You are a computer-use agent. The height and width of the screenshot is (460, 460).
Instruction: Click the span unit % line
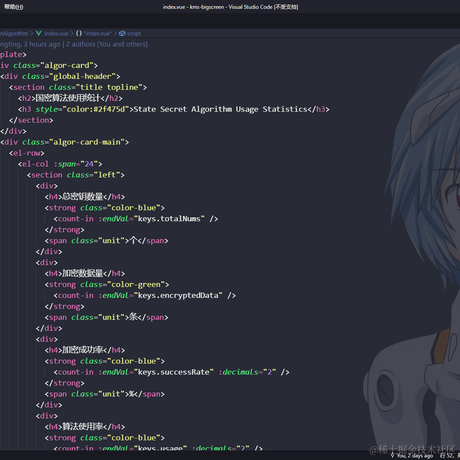(105, 394)
